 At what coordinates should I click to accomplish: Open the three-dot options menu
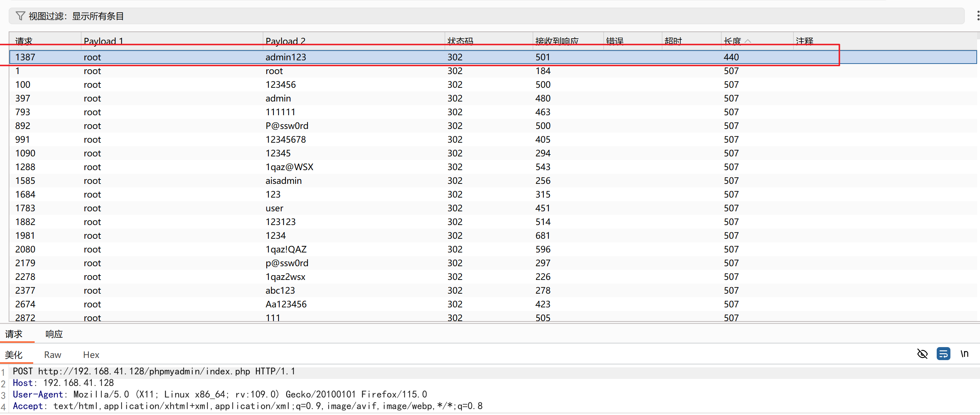point(977,16)
